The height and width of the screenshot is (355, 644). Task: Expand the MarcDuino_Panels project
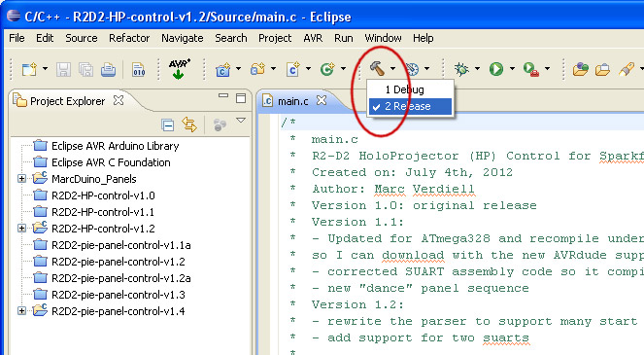pos(21,179)
